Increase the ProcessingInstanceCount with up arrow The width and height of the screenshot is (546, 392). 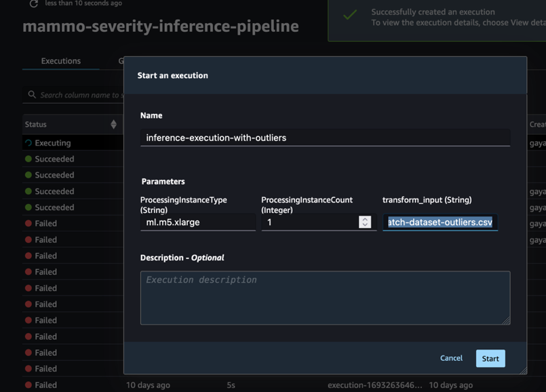point(365,219)
